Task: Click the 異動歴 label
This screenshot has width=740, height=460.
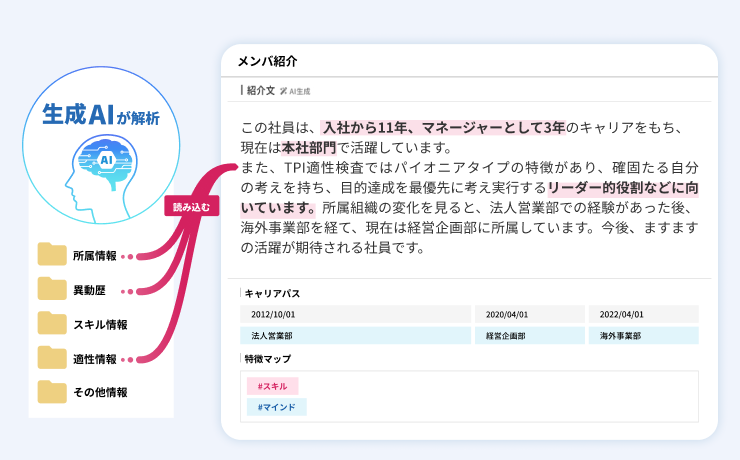Action: [89, 290]
